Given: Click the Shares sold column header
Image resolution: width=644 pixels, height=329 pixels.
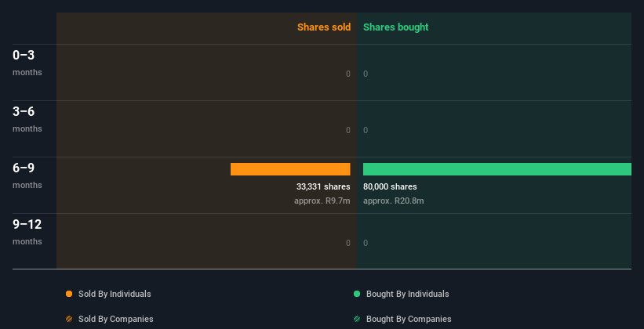Looking at the screenshot, I should [324, 27].
